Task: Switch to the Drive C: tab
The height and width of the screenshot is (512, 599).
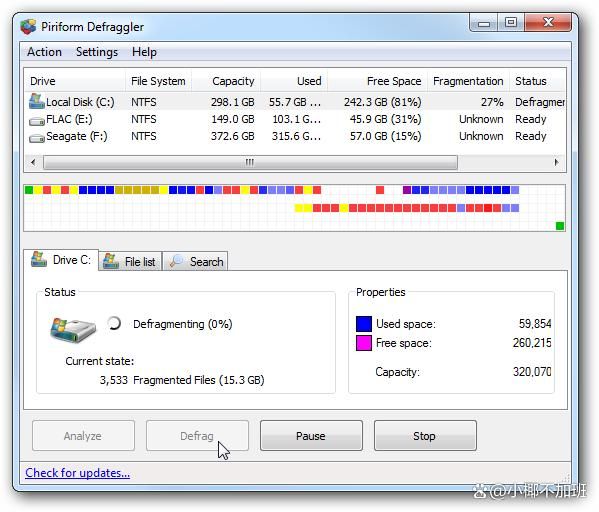Action: pos(61,260)
